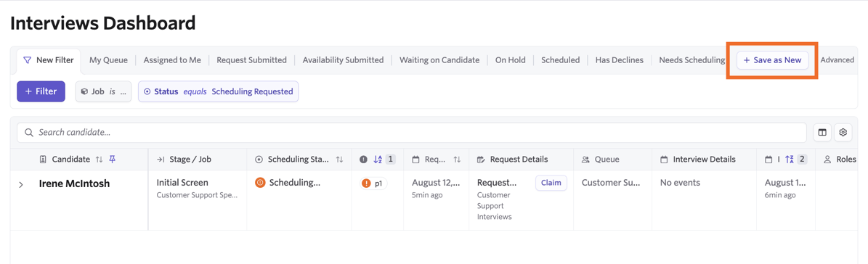
Task: Edit the Status equals Scheduling Requested chip
Action: click(218, 91)
